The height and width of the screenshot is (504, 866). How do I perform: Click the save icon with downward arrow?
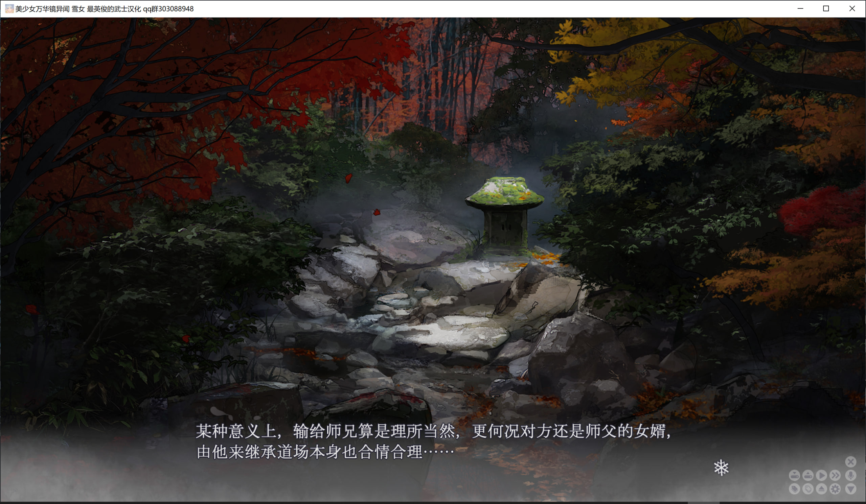pos(794,475)
